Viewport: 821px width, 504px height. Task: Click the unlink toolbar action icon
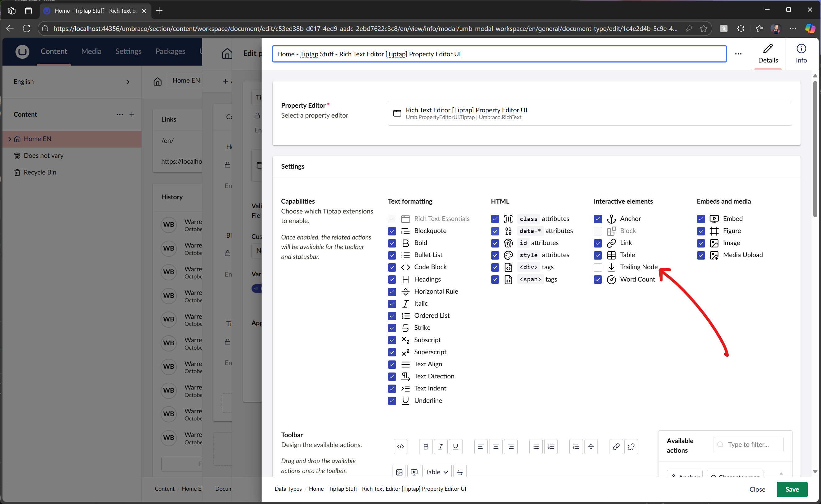(x=631, y=447)
